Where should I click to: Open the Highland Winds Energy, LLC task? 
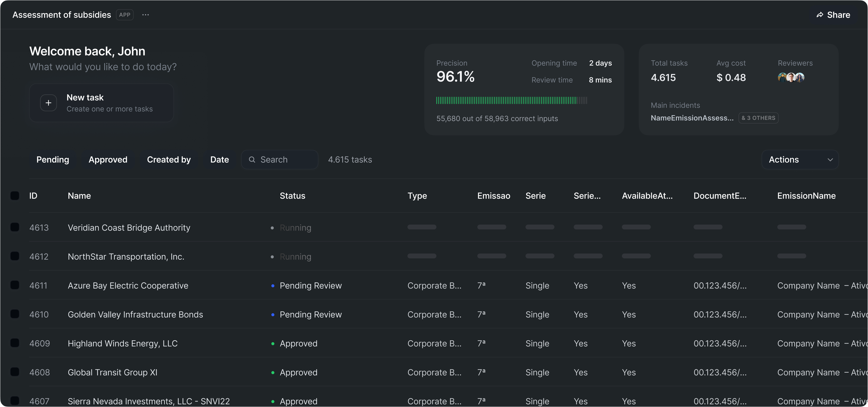click(123, 344)
